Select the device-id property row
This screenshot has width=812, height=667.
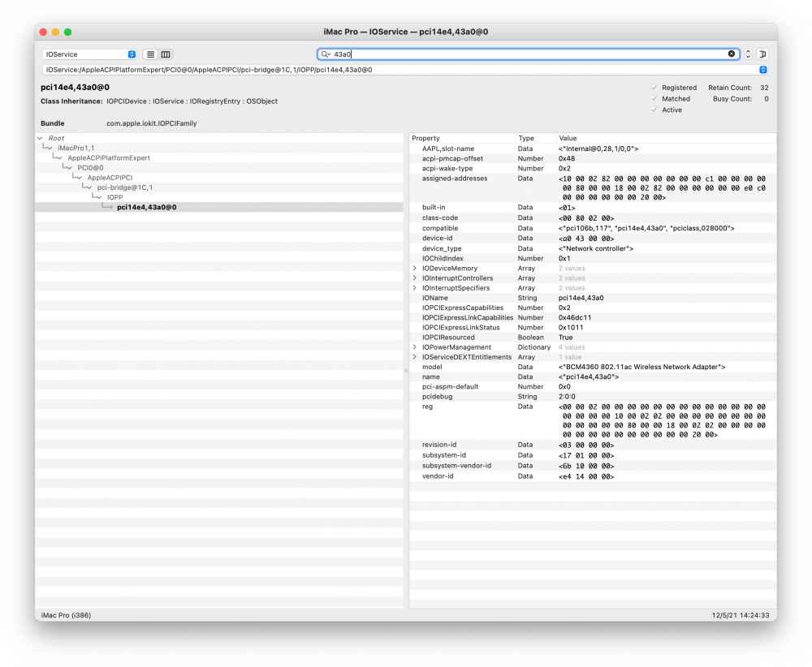[593, 238]
